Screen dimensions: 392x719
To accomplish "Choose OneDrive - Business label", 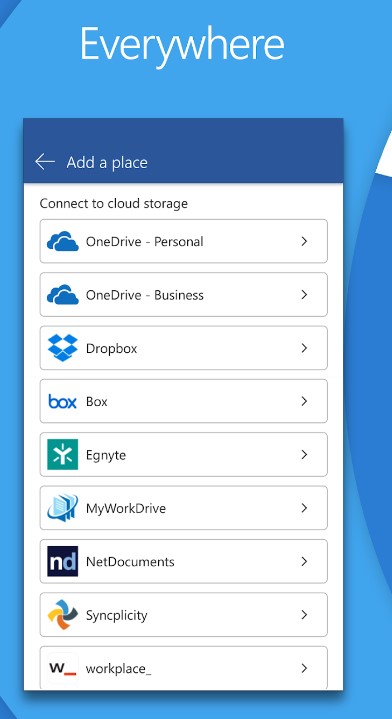I will tap(145, 295).
